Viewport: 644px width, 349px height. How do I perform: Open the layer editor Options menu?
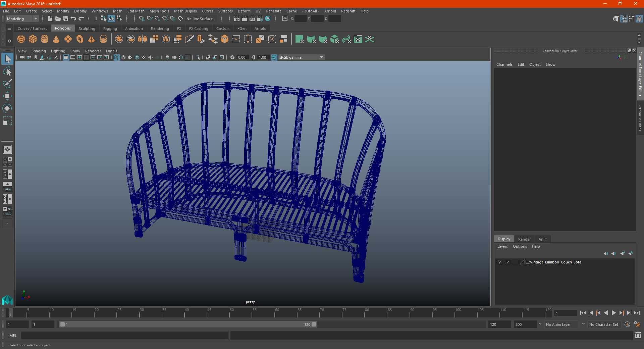click(x=520, y=246)
